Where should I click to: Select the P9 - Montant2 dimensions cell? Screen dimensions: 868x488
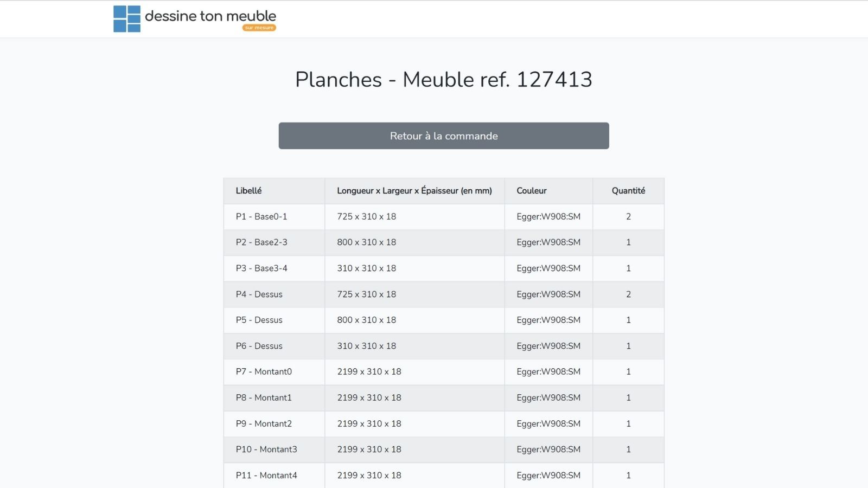tap(414, 423)
